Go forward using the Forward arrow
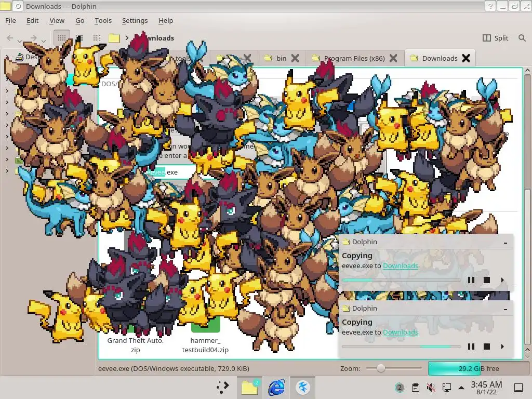532x399 pixels. point(33,38)
